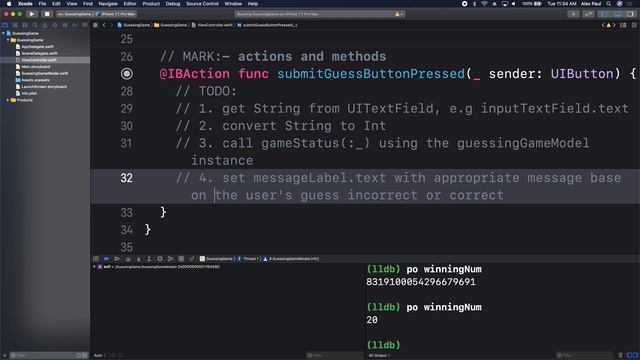Click submitGuessButtonPressed in the jump bar
This screenshot has width=640, height=360.
click(267, 25)
